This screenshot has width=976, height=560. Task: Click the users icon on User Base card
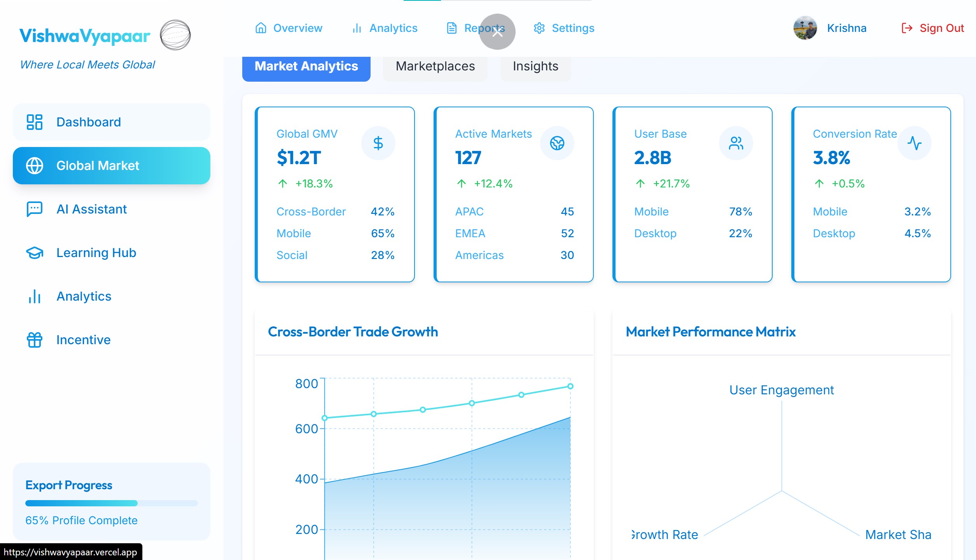(736, 143)
